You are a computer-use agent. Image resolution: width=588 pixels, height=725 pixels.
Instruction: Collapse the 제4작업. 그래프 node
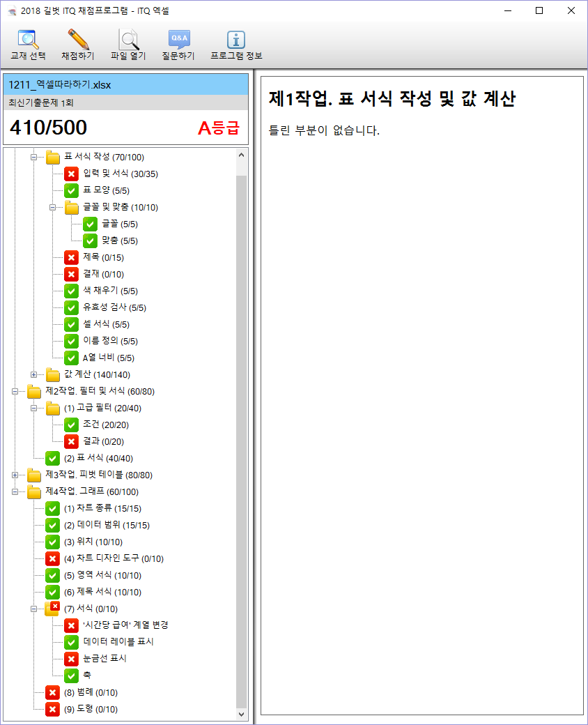pos(15,492)
